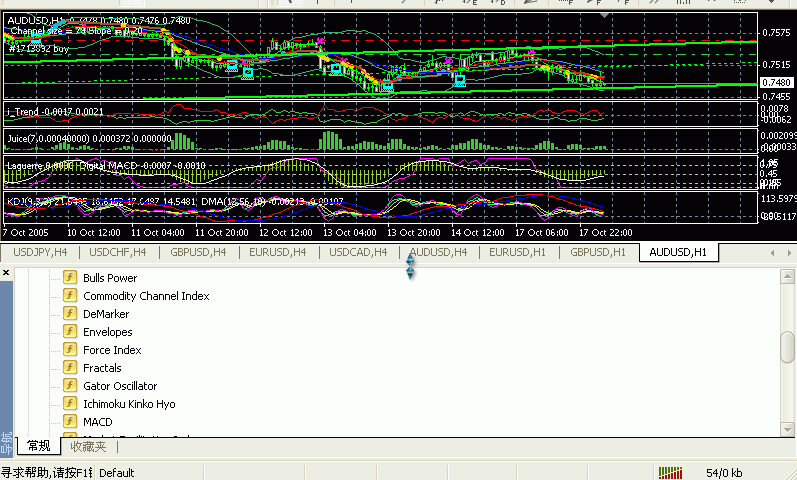Click the Default profile in status bar
This screenshot has width=797, height=480.
tap(116, 473)
